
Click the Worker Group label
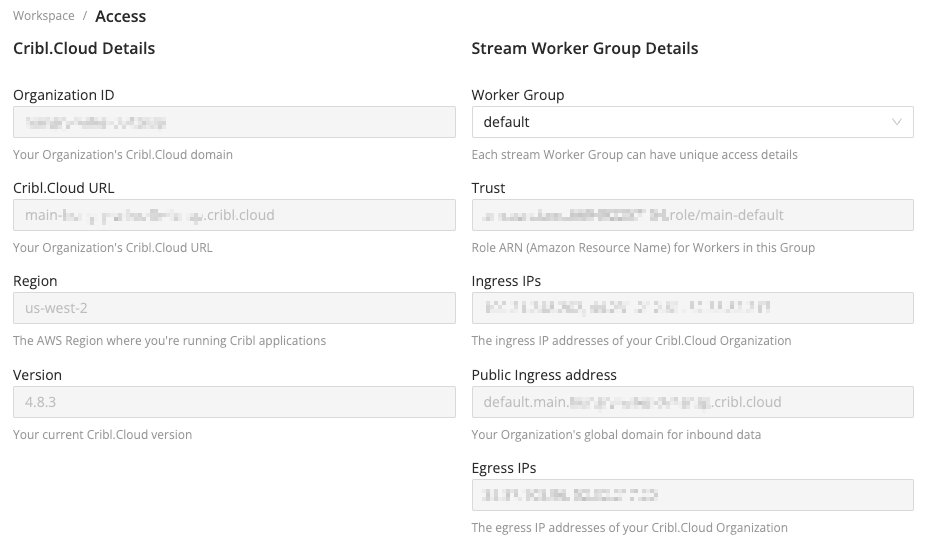[x=518, y=95]
